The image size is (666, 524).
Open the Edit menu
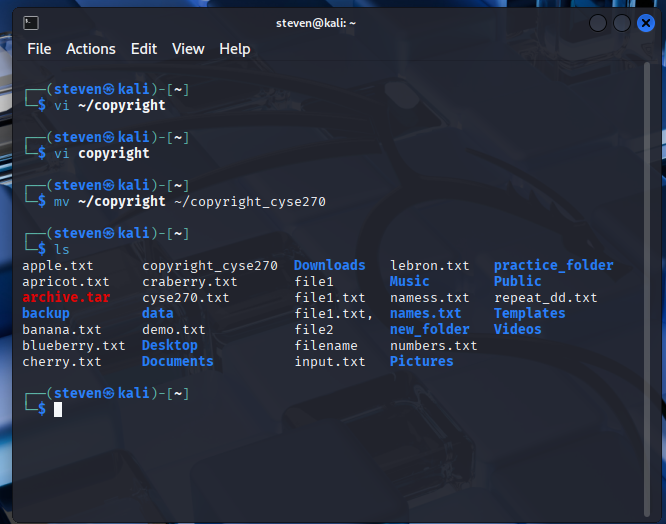[x=144, y=49]
